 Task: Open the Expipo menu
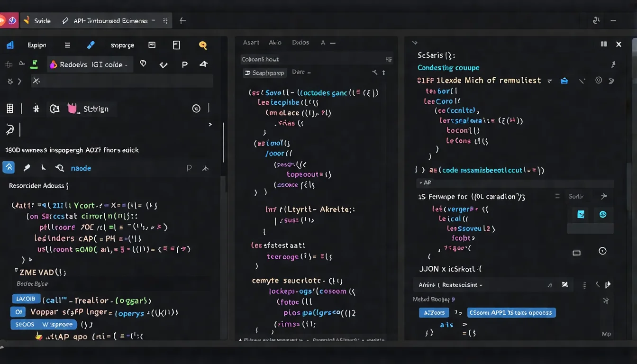[x=36, y=45]
